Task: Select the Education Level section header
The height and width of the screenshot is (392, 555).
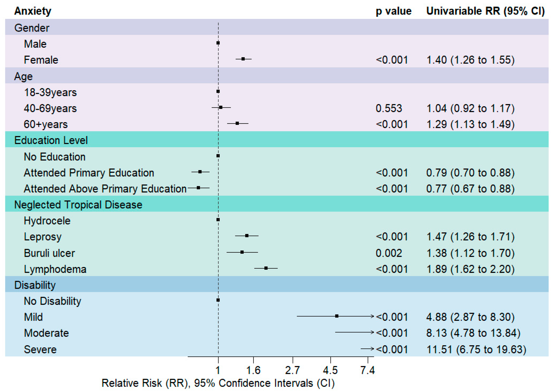Action: click(51, 140)
